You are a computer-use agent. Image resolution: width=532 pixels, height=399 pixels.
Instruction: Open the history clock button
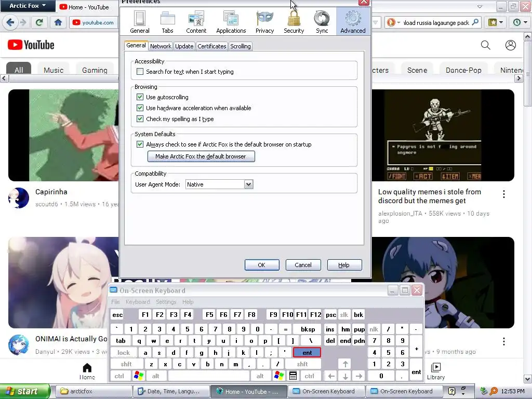(520, 22)
